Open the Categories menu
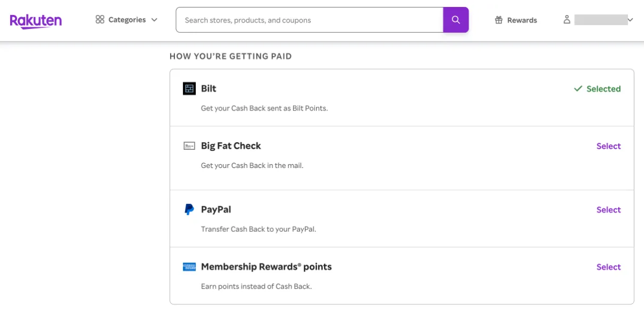This screenshot has width=644, height=314. (127, 20)
